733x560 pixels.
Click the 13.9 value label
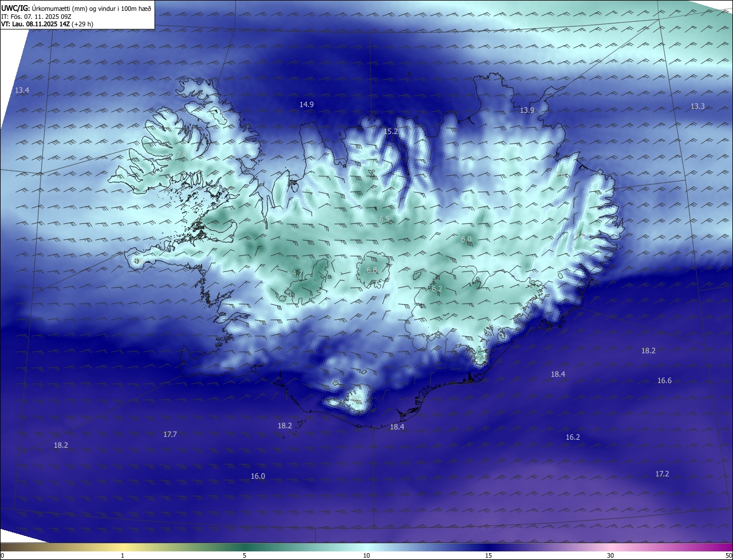[527, 110]
